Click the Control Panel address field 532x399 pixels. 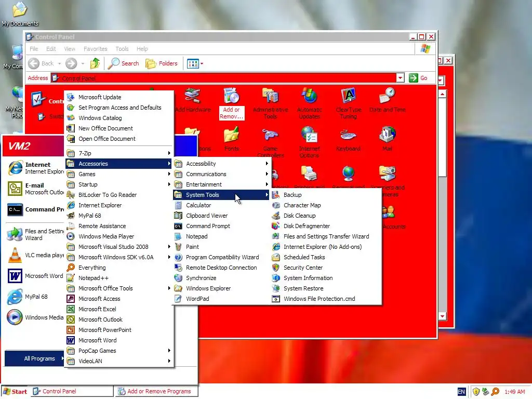pos(223,78)
